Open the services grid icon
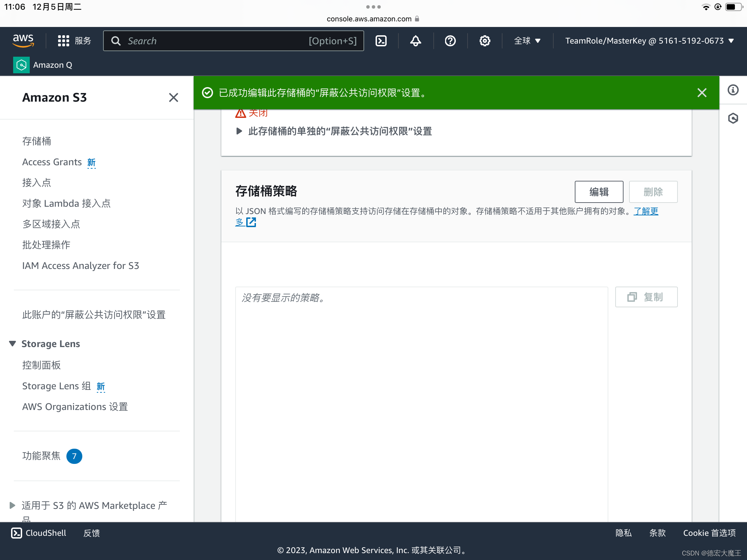 click(x=63, y=41)
